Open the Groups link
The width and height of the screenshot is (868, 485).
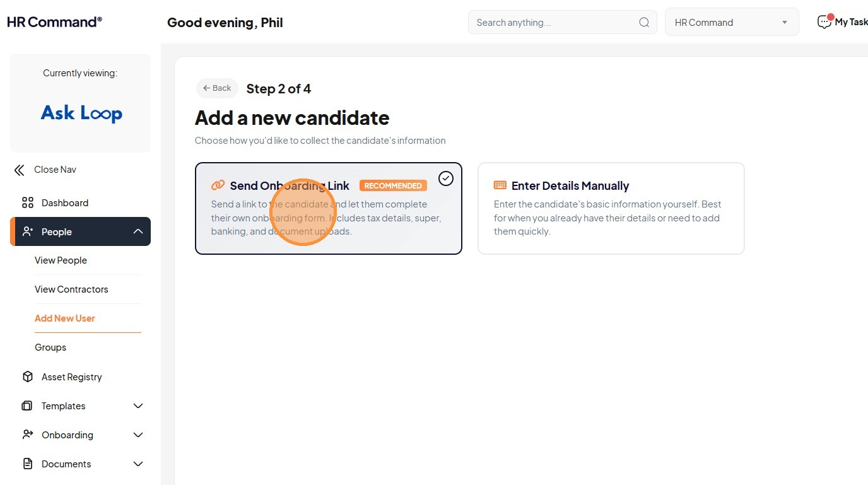click(x=50, y=348)
